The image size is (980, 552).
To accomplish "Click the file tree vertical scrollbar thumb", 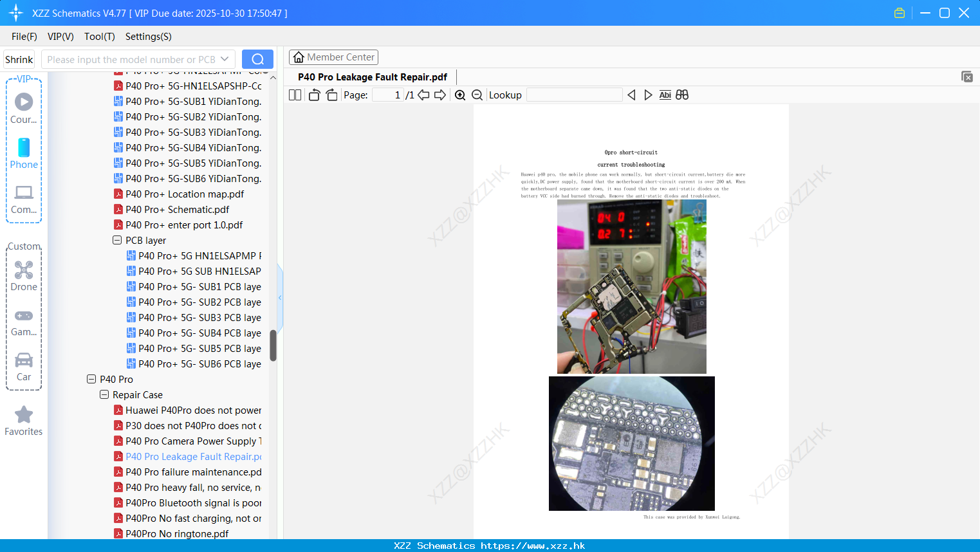I will tap(273, 345).
